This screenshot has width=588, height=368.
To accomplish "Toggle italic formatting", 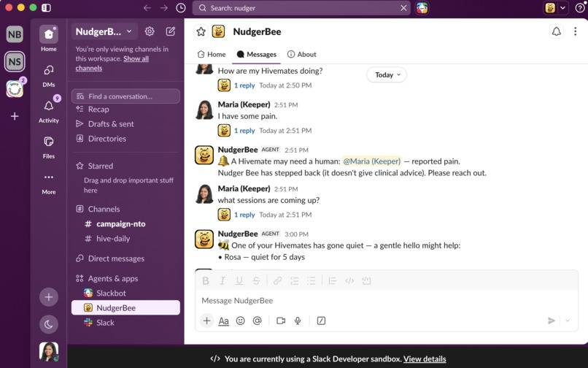I will point(223,281).
